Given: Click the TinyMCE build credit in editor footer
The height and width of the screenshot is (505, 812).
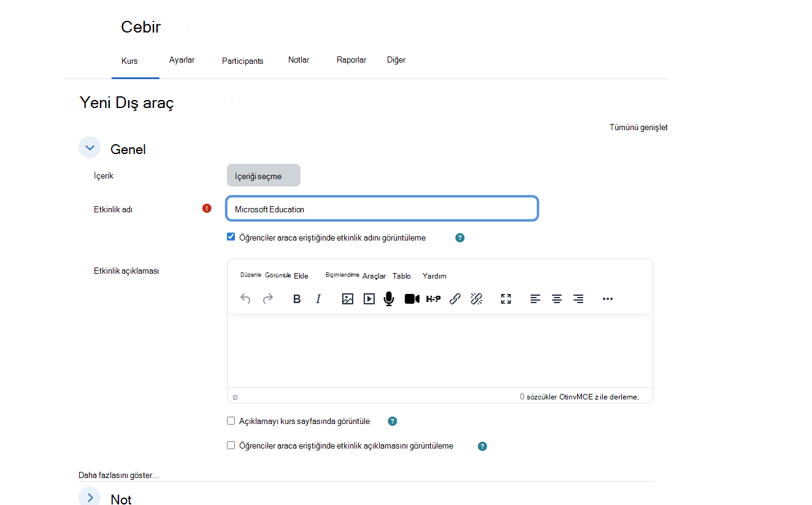Looking at the screenshot, I should point(599,397).
